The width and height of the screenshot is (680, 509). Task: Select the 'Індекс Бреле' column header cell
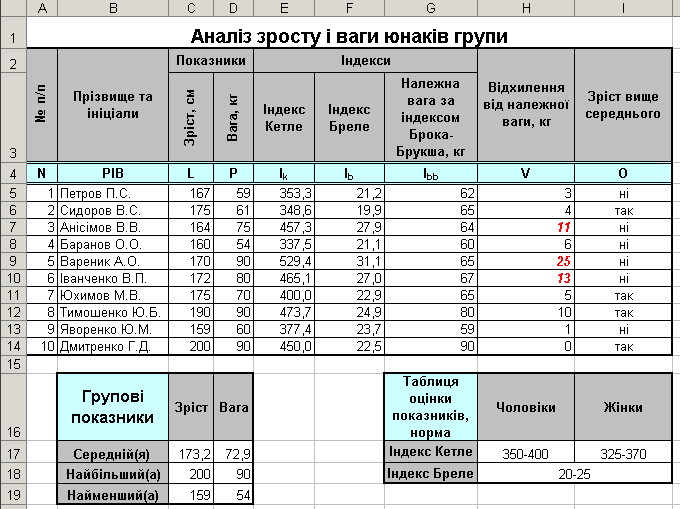[349, 117]
